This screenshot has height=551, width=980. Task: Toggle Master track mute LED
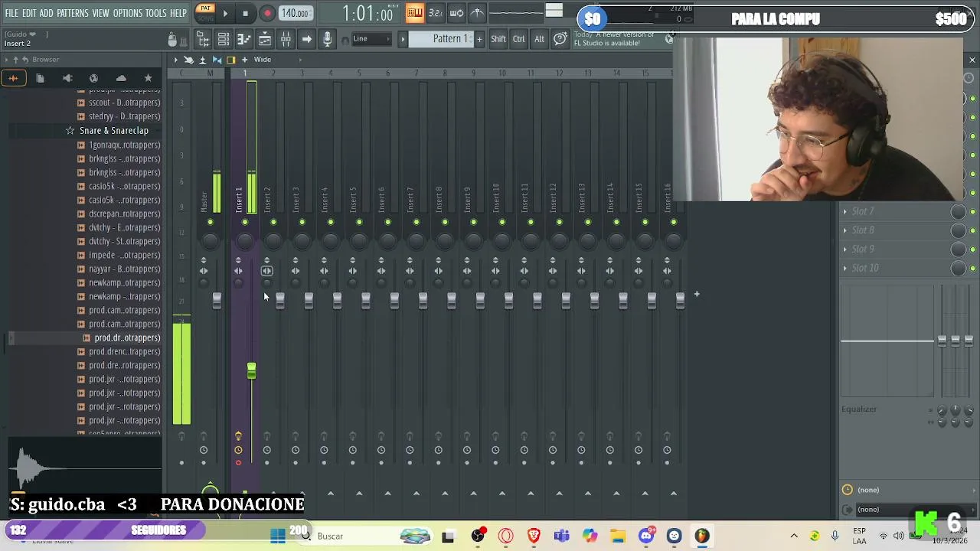tap(210, 223)
